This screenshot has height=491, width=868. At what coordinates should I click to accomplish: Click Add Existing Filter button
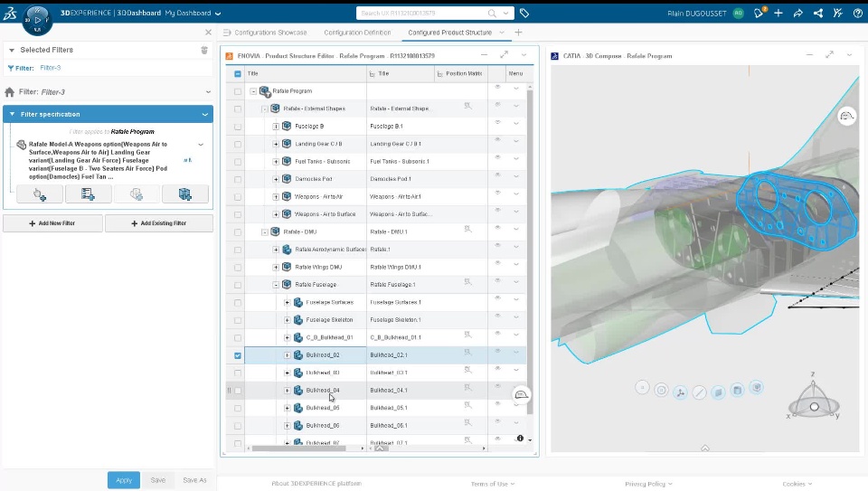point(159,223)
